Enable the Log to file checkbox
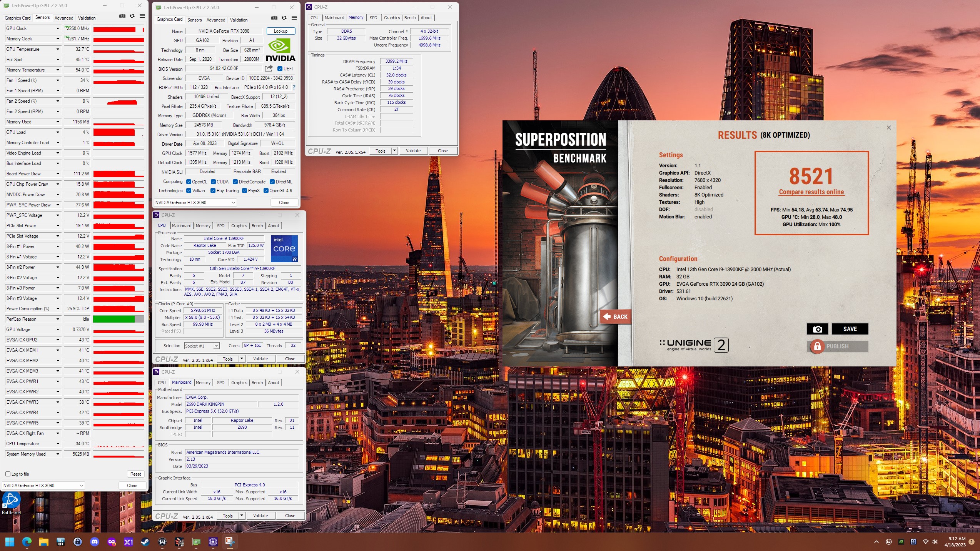Viewport: 980px width, 551px height. pos(8,474)
